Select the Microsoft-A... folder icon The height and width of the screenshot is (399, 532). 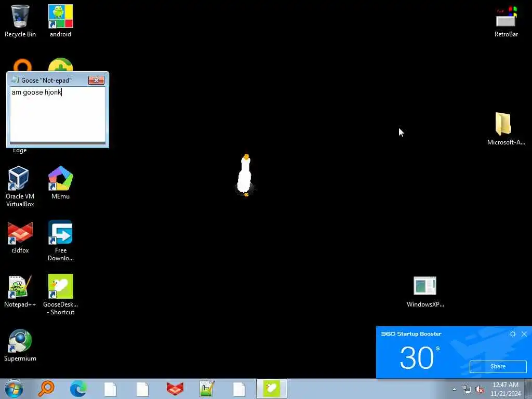tap(506, 129)
